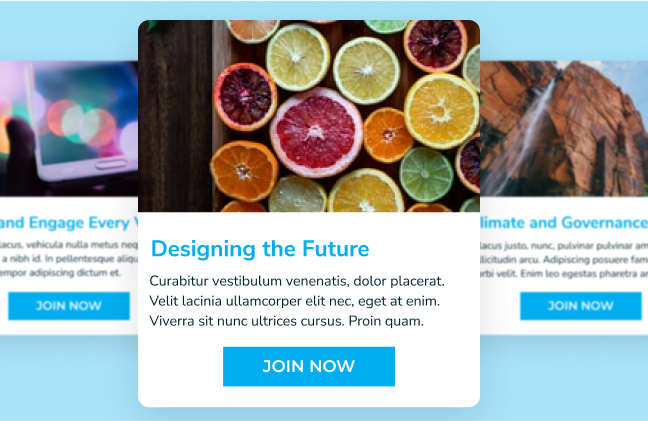Click the 'Viverra sit nunc ultrices' text line

click(286, 321)
